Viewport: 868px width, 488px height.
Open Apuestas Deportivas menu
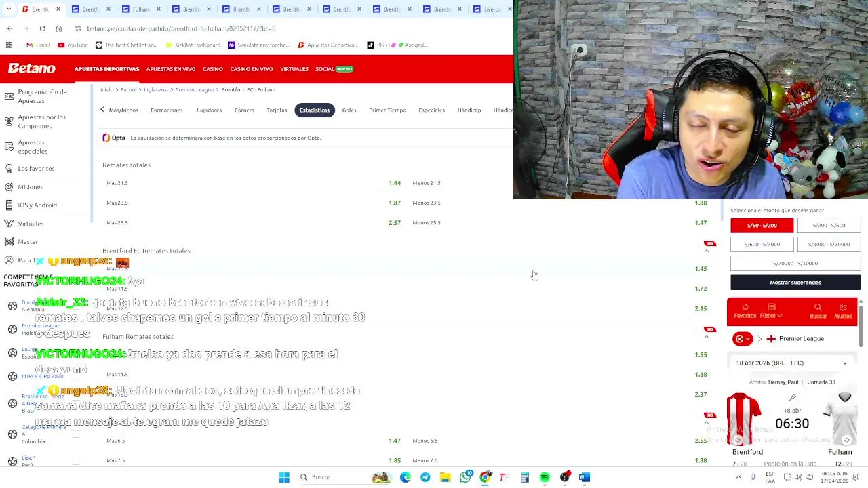106,69
